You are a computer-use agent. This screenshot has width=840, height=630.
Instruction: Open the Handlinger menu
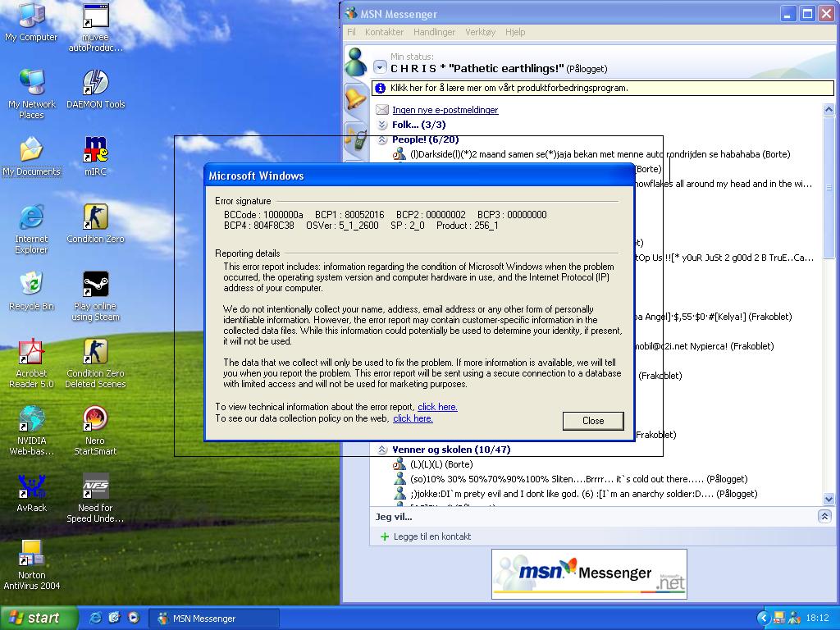[434, 32]
